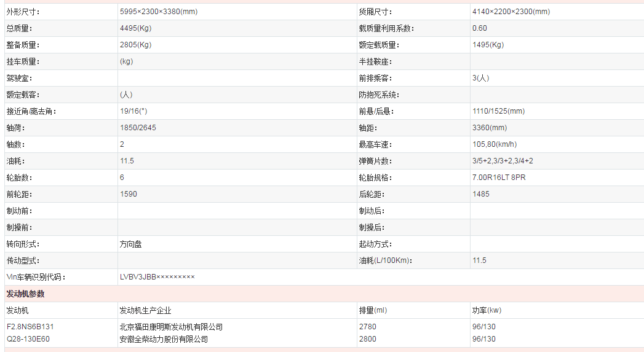Select the 接近角/离去角 value 19/16(°)
This screenshot has height=352, width=644.
tap(133, 111)
